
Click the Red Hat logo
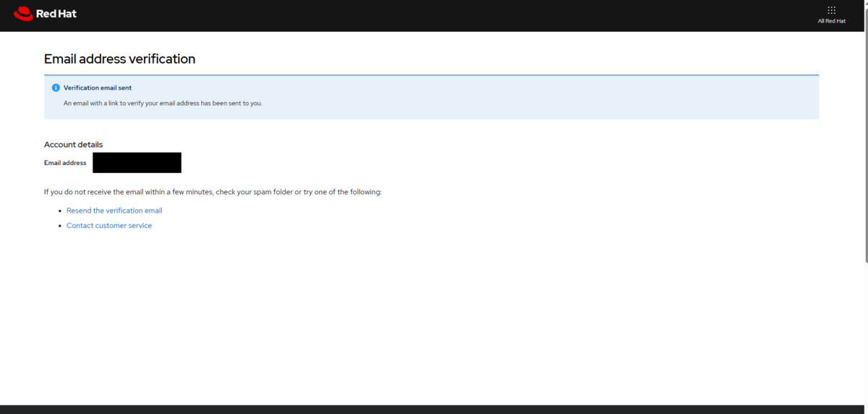45,13
